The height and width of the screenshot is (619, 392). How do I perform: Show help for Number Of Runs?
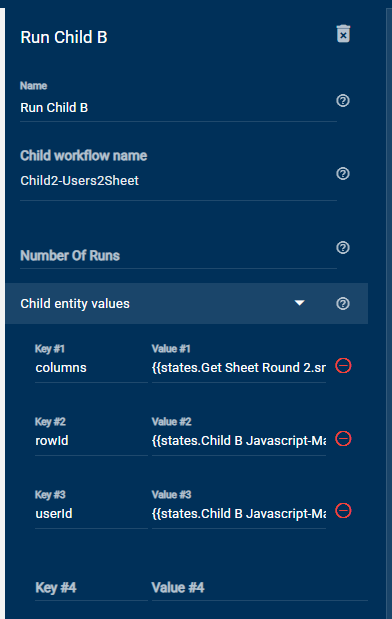pyautogui.click(x=343, y=248)
